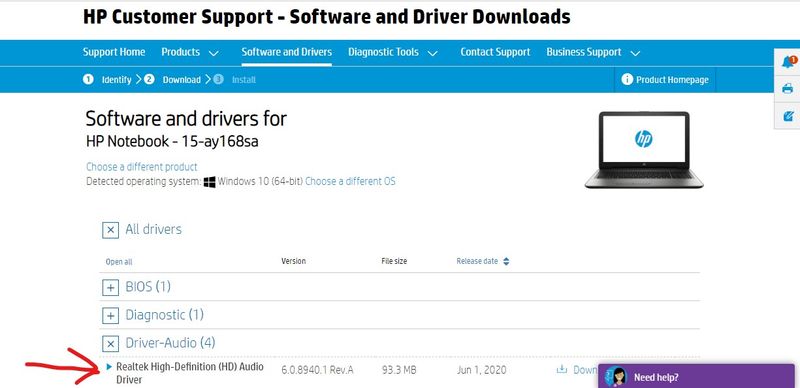The width and height of the screenshot is (800, 388).
Task: Sort by Release date arrows
Action: click(x=506, y=261)
